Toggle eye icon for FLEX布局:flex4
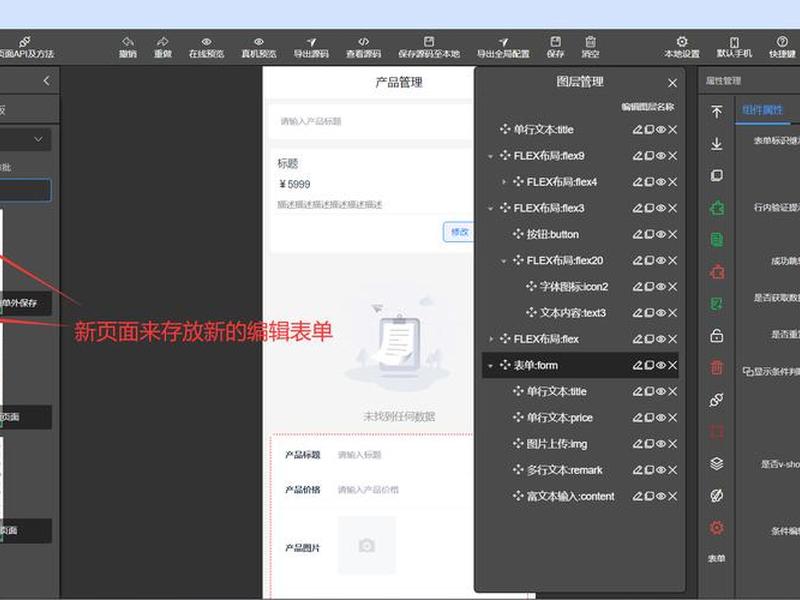This screenshot has height=600, width=800. click(661, 182)
